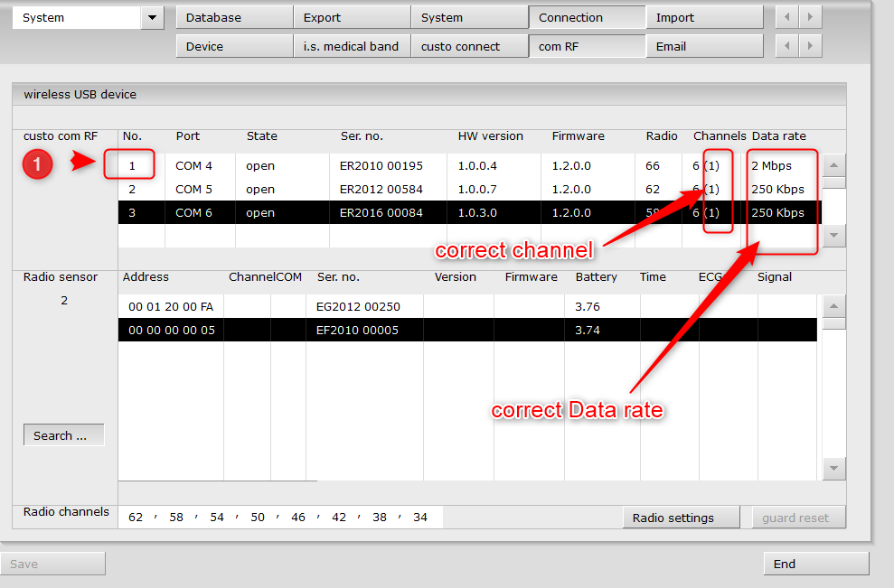Click HW version 1.0.0.4

pyautogui.click(x=477, y=166)
